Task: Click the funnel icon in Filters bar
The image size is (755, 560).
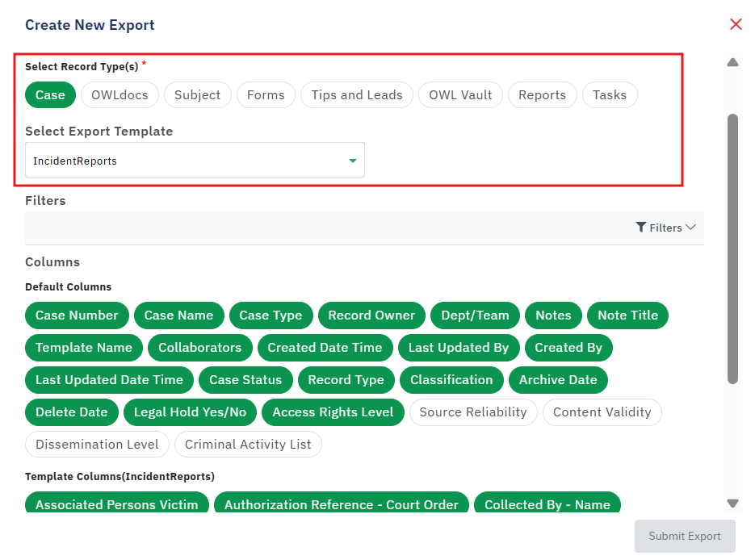Action: 640,227
